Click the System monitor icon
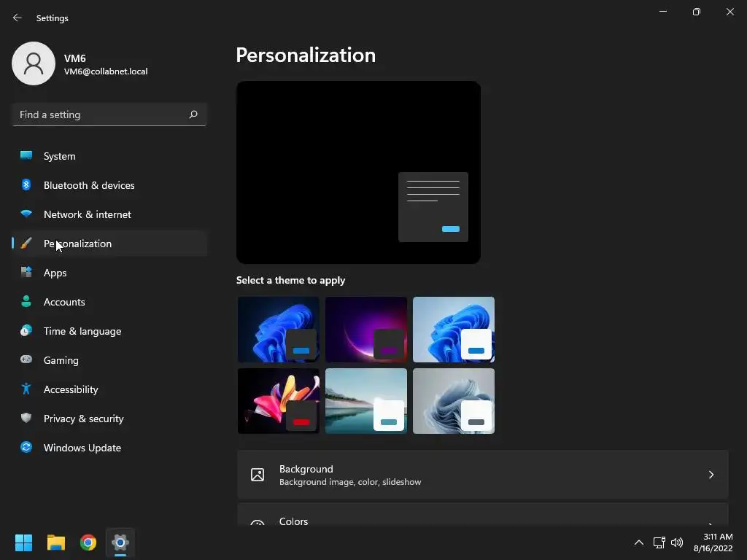The width and height of the screenshot is (747, 560). tap(26, 155)
